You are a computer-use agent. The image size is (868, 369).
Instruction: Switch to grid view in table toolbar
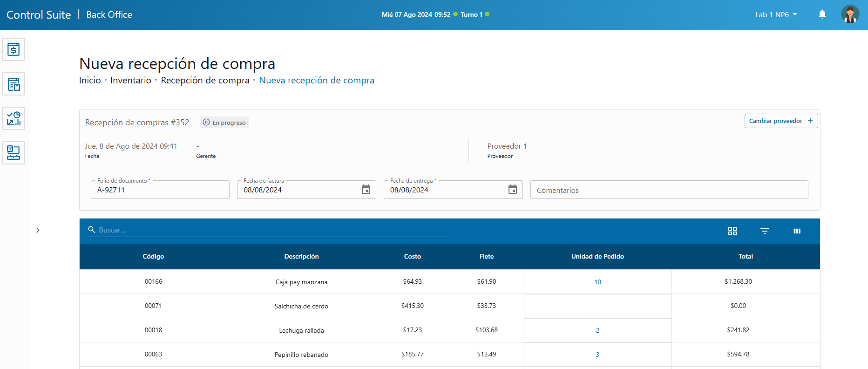tap(732, 231)
